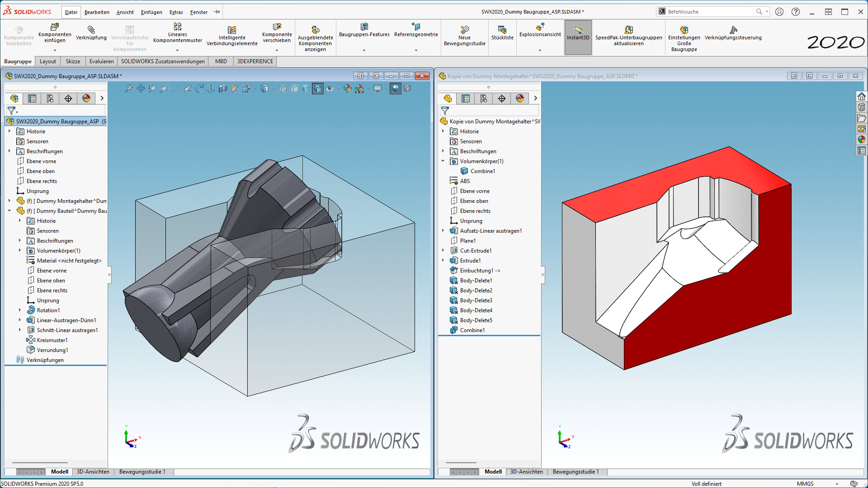This screenshot has height=488, width=868.
Task: Open the help question mark icon
Action: 796,12
